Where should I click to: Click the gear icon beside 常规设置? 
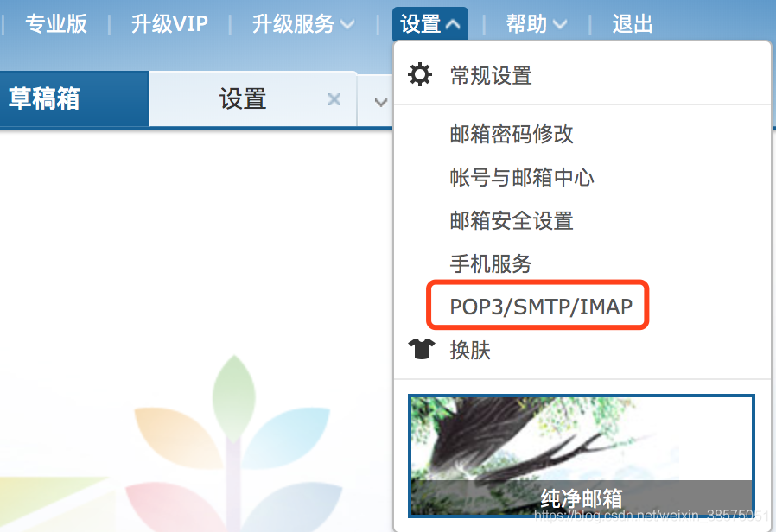[x=420, y=74]
